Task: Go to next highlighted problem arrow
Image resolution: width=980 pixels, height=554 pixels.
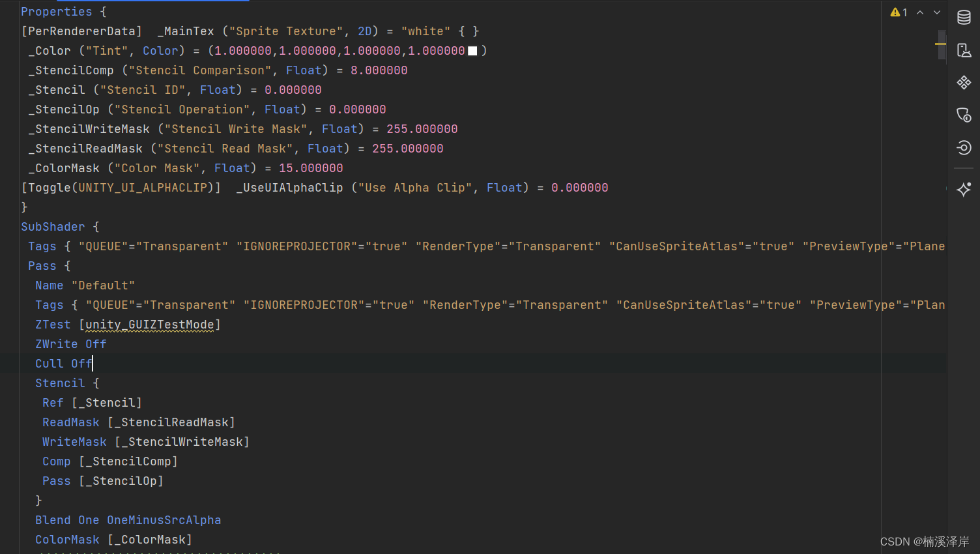Action: (937, 12)
